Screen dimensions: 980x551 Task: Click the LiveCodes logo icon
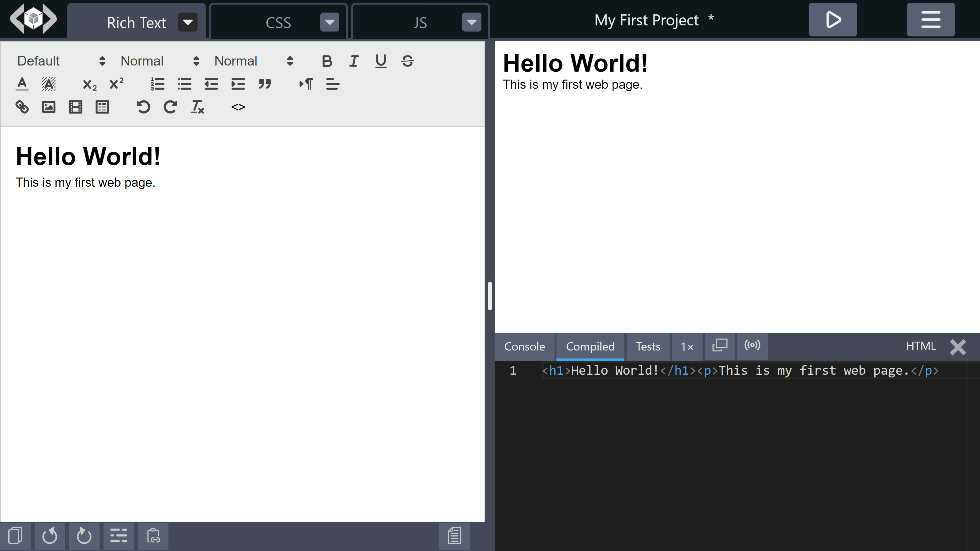click(33, 19)
